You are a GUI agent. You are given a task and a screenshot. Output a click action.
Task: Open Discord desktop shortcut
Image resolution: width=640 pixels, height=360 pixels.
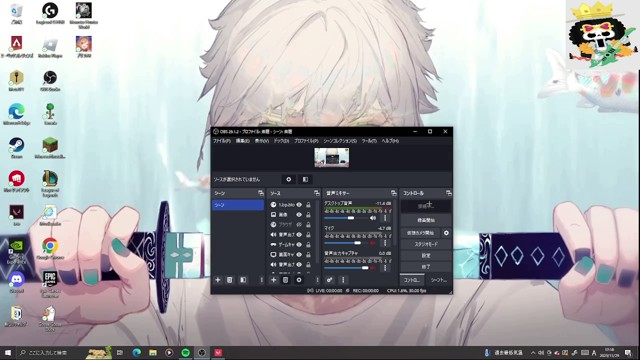16,282
